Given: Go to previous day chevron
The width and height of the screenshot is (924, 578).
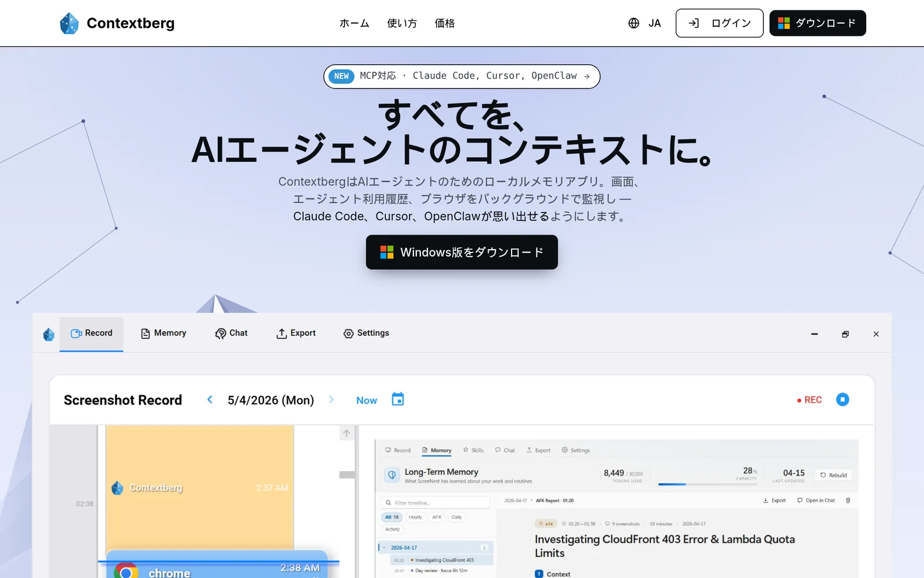Looking at the screenshot, I should [210, 399].
